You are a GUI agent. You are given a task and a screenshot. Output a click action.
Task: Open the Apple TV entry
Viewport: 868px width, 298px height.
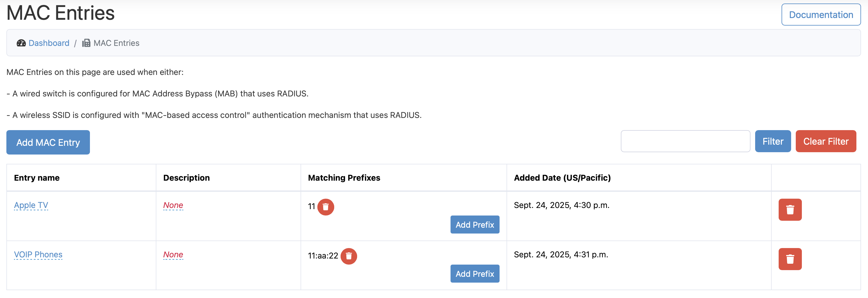(x=31, y=205)
